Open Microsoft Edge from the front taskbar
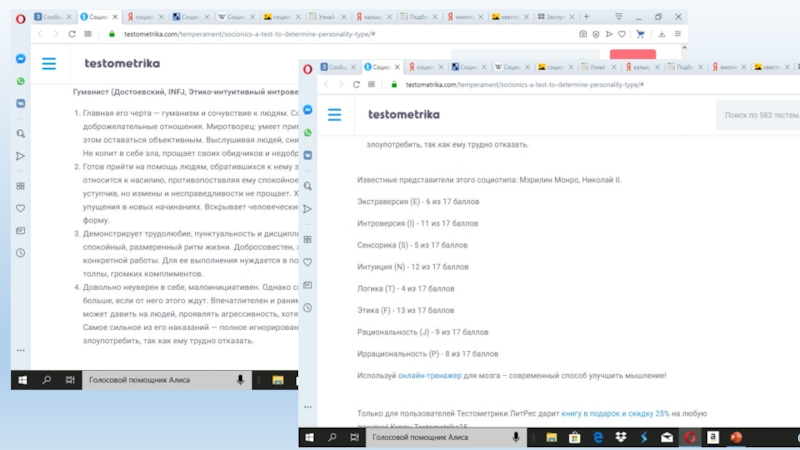 [597, 437]
